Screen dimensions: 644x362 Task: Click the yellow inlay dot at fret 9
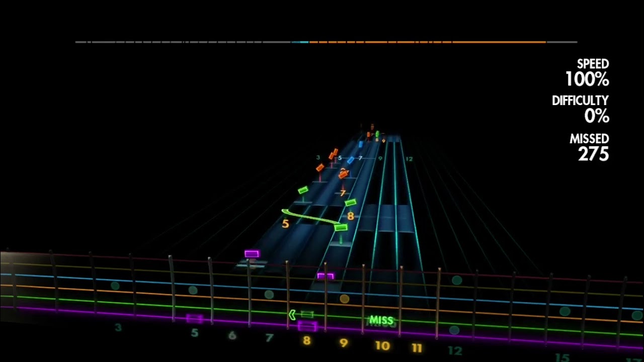click(344, 299)
